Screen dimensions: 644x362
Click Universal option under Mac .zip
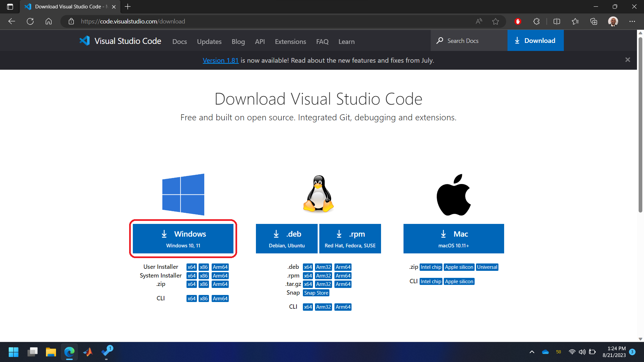pyautogui.click(x=487, y=267)
